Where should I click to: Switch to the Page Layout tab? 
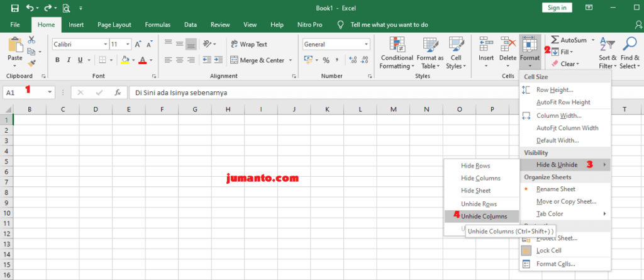114,25
